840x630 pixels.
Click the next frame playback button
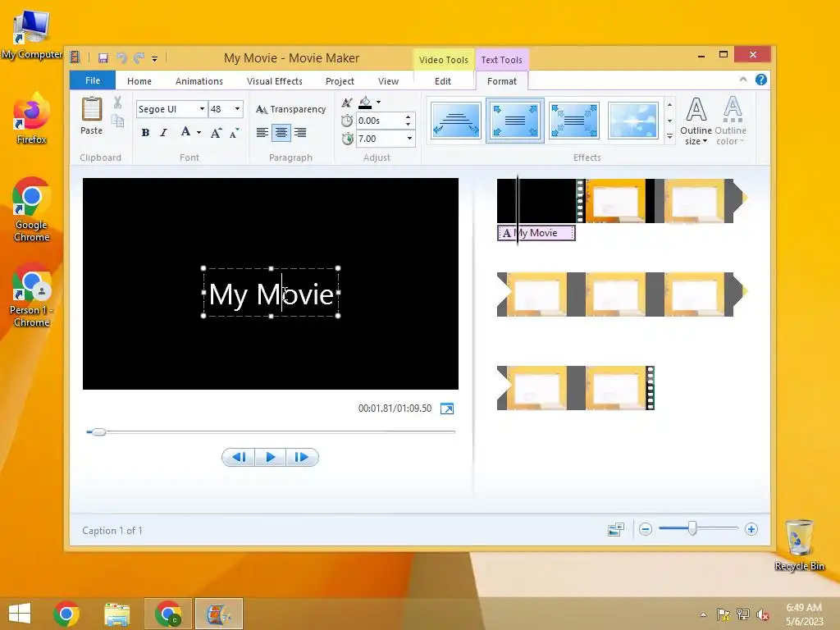coord(302,457)
